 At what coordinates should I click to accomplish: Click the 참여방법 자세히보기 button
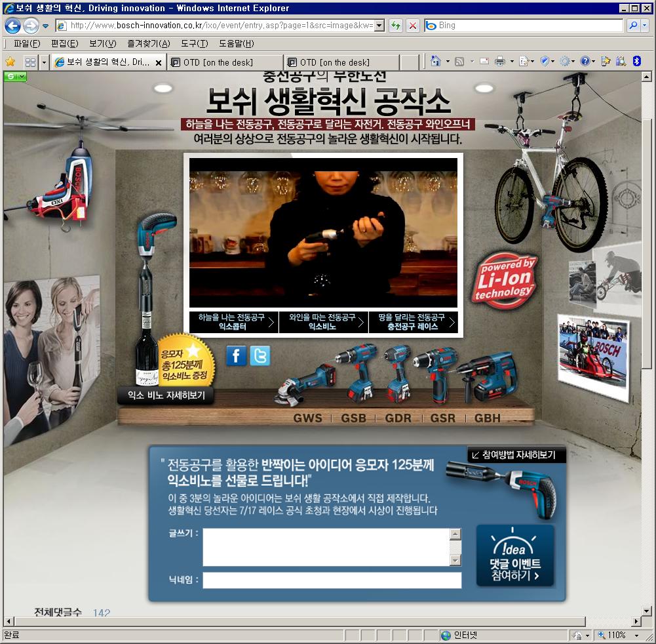[x=516, y=455]
